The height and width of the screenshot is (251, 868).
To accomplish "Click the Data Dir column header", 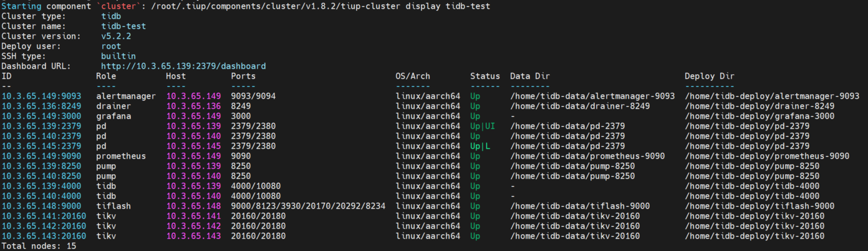I will coord(530,76).
